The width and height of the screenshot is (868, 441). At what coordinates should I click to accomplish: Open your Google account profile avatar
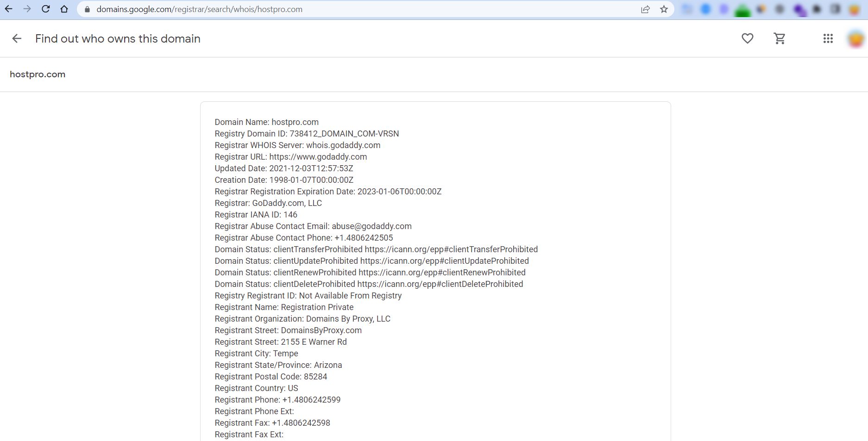(x=855, y=38)
